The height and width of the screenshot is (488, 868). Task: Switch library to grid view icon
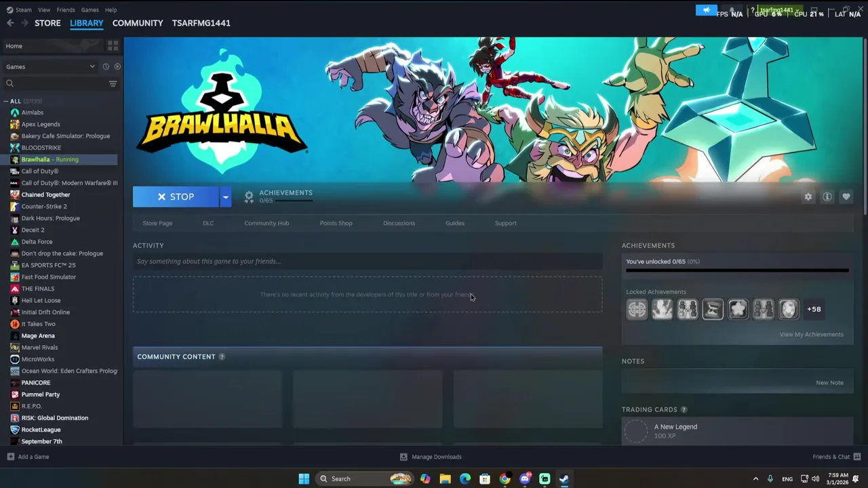pyautogui.click(x=113, y=46)
